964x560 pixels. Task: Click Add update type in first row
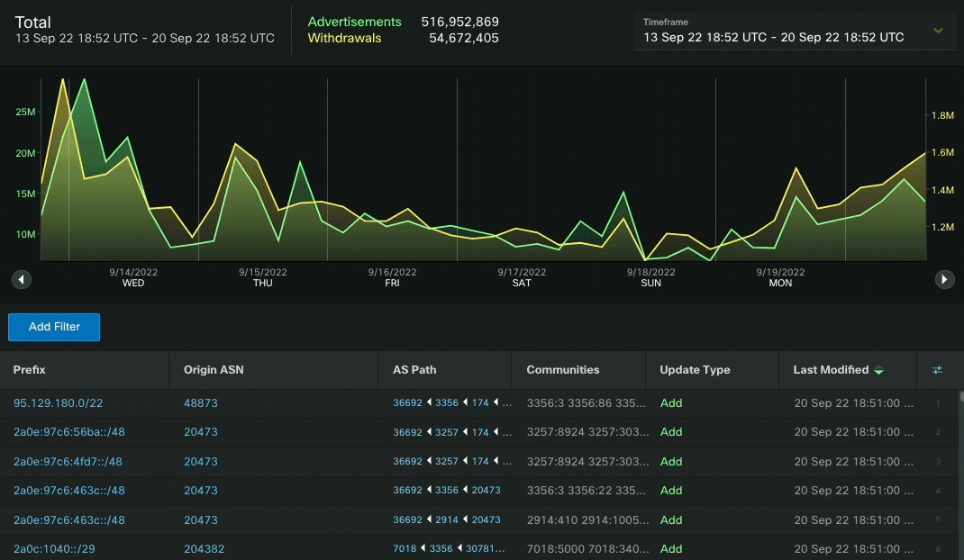coord(670,403)
